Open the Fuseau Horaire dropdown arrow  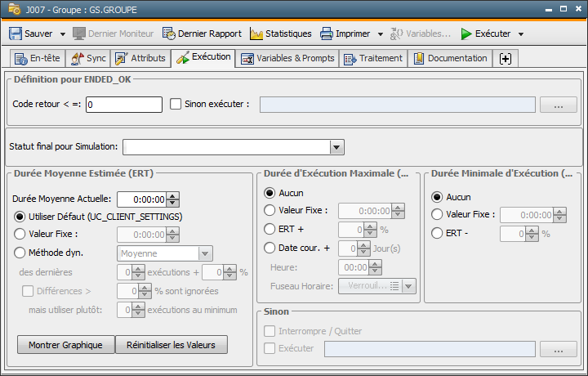coord(408,286)
